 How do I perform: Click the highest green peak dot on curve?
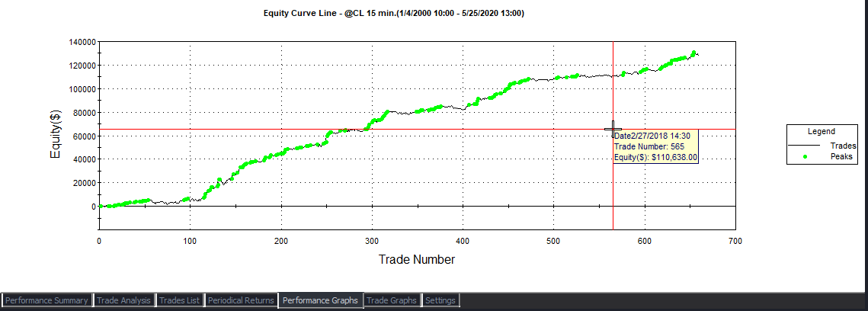693,53
